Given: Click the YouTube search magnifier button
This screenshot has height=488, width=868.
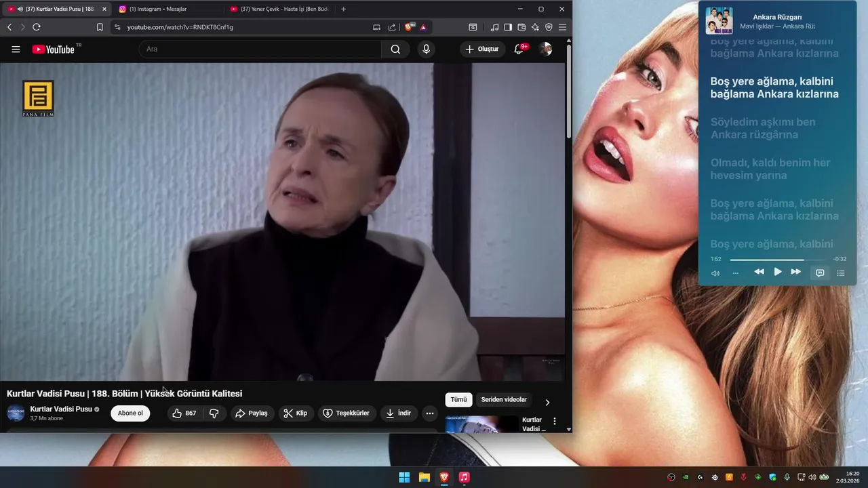Looking at the screenshot, I should click(395, 49).
